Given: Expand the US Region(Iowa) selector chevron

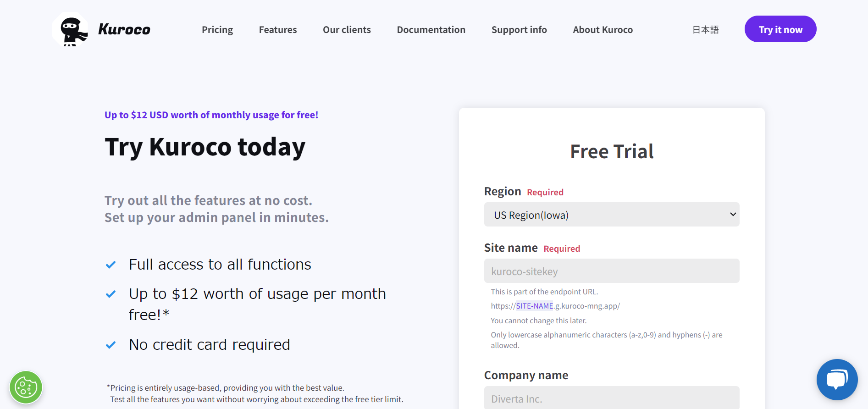Looking at the screenshot, I should click(x=732, y=214).
